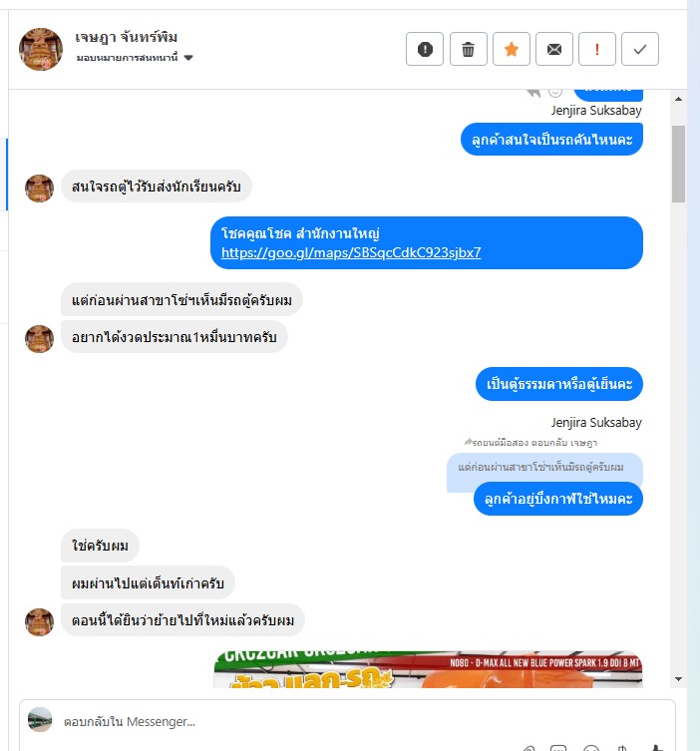
Task: Open customer profile picture in header
Action: pyautogui.click(x=41, y=49)
